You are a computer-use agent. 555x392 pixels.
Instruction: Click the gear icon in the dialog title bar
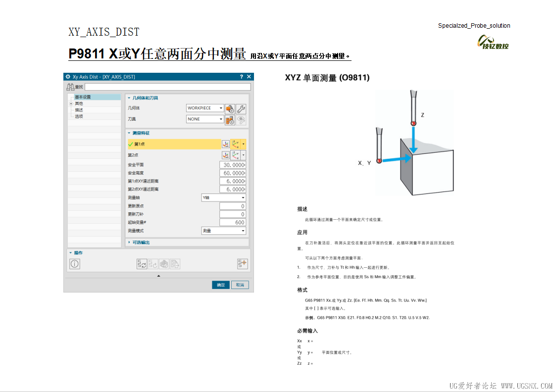click(x=68, y=77)
